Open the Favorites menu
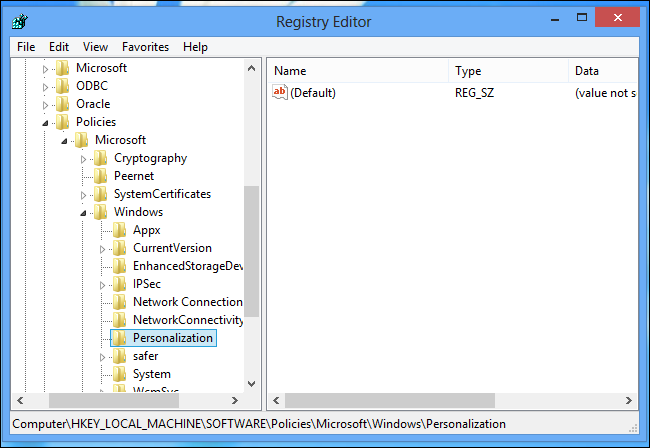This screenshot has width=650, height=448. pyautogui.click(x=146, y=47)
